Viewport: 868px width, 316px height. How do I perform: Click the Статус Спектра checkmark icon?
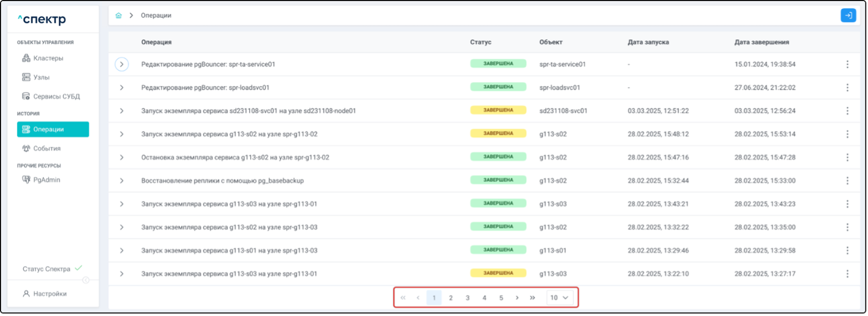(x=79, y=268)
